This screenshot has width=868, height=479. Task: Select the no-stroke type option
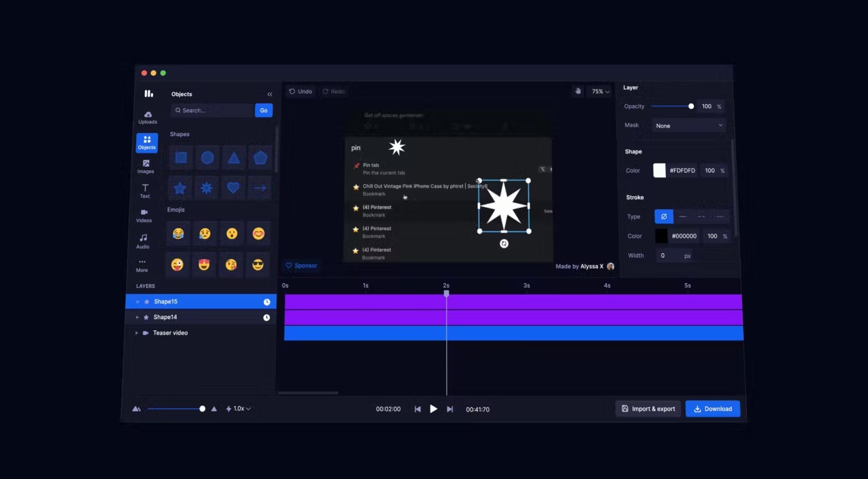tap(663, 216)
